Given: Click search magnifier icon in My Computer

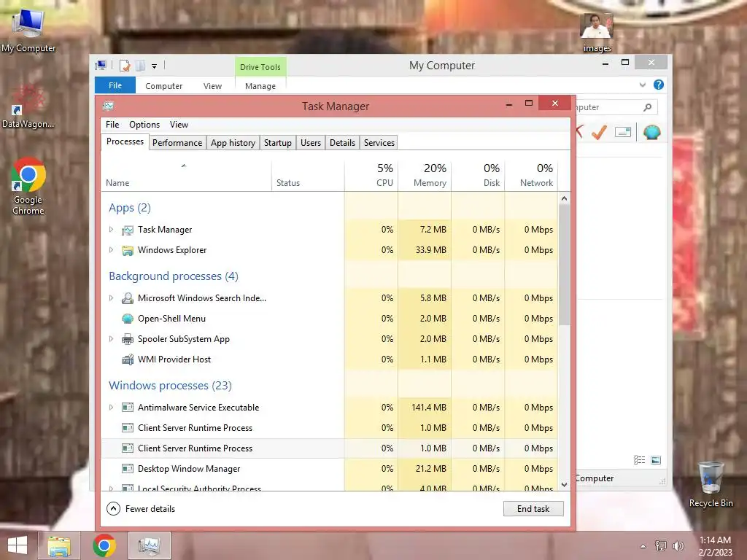Looking at the screenshot, I should click(x=647, y=107).
